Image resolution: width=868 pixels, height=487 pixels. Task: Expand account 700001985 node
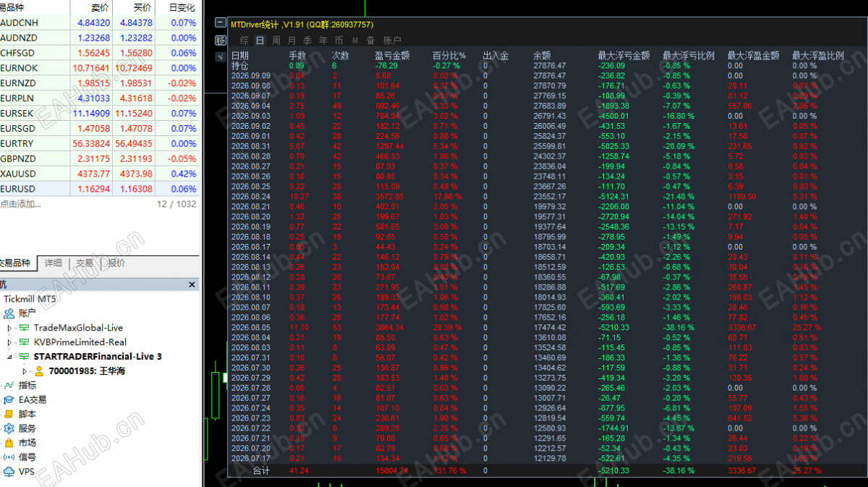[26, 371]
